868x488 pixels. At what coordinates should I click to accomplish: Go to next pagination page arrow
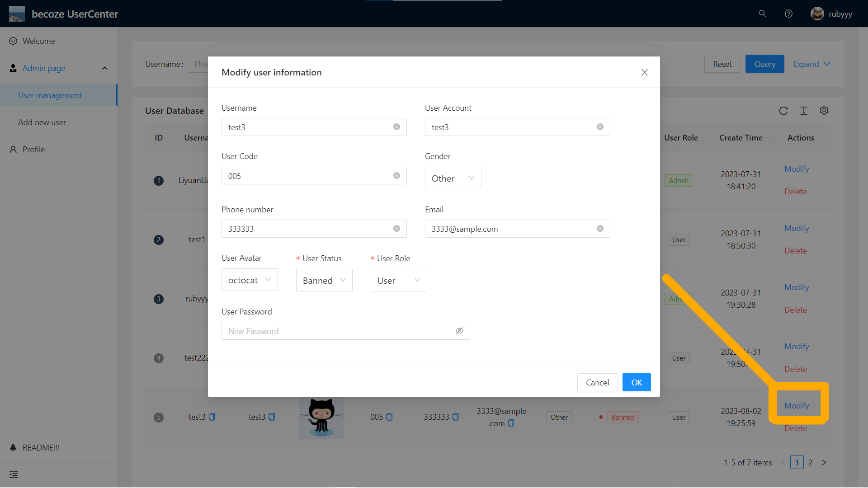coord(824,462)
